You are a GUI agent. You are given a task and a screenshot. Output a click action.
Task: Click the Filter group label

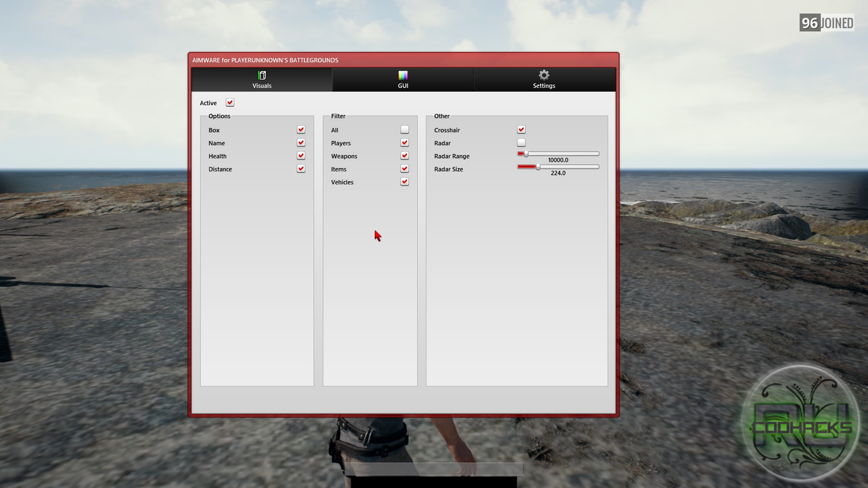(338, 117)
